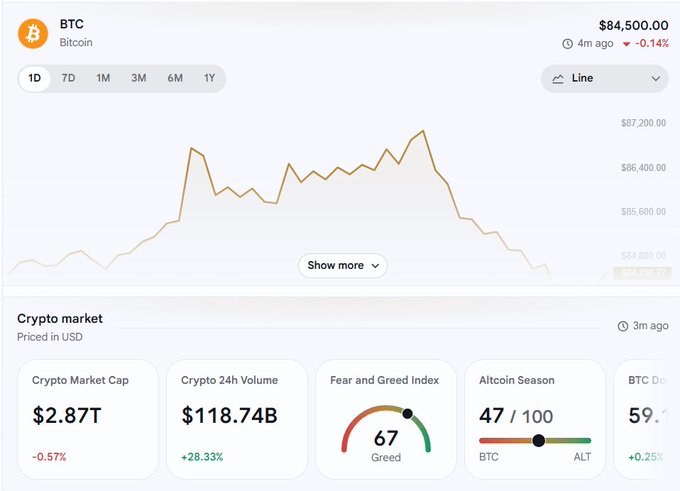Click the clock icon beside 4m ago
The image size is (680, 491).
(567, 44)
